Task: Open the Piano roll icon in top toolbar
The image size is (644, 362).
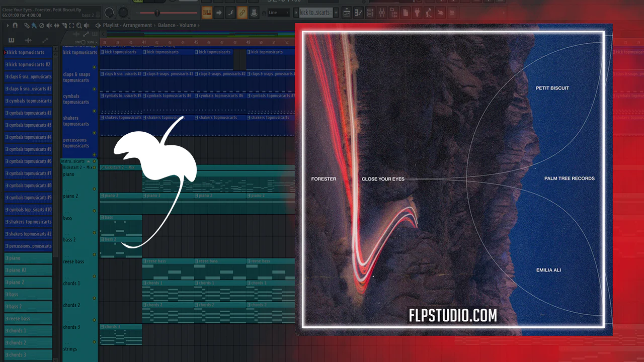Action: pos(359,13)
